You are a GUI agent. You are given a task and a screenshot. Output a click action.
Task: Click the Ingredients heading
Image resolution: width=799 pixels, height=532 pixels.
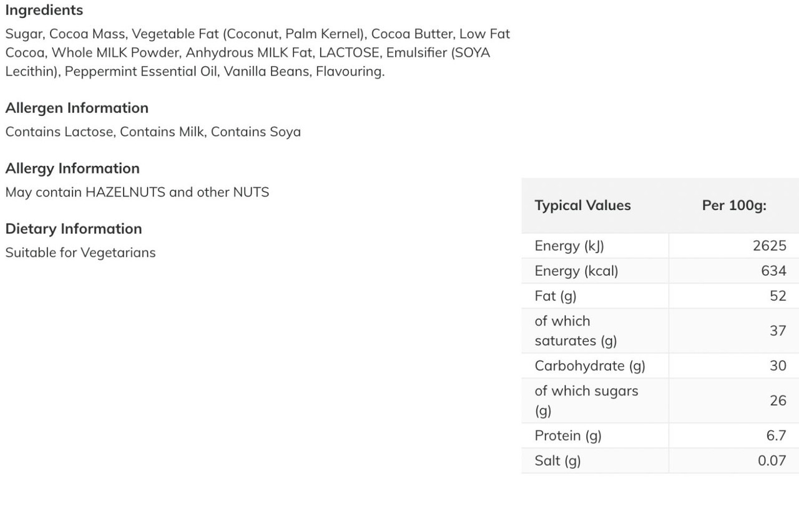tap(44, 10)
